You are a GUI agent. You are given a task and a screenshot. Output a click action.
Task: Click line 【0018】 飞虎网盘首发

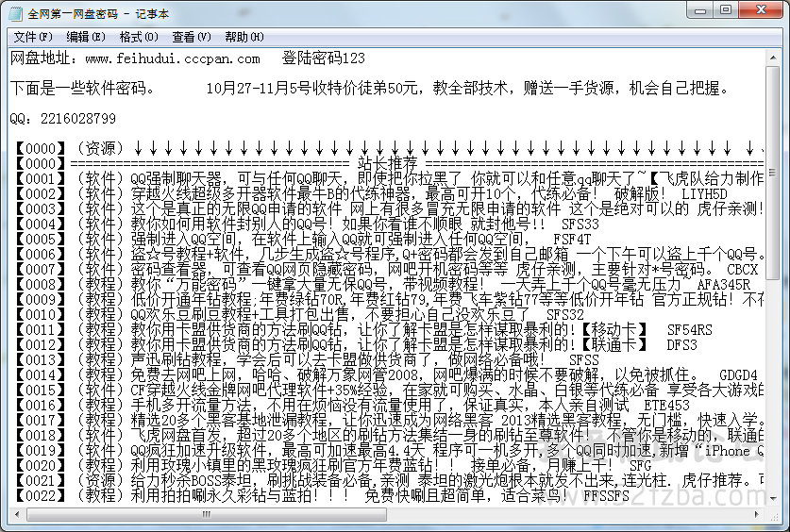tap(388, 436)
